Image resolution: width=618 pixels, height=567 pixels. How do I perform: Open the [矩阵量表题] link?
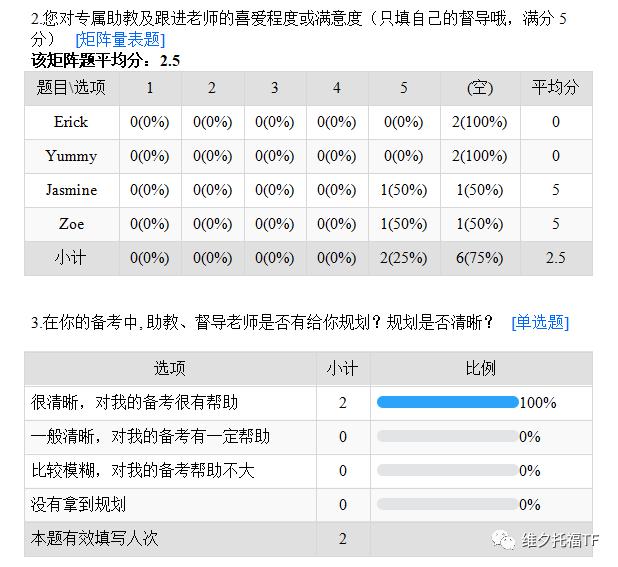tap(120, 40)
